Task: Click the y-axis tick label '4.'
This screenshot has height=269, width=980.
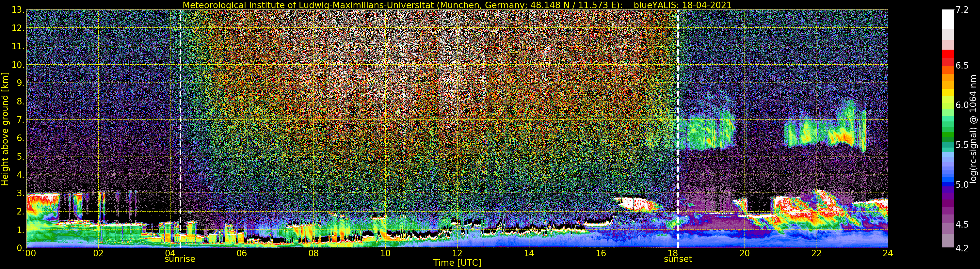Action: [x=21, y=175]
